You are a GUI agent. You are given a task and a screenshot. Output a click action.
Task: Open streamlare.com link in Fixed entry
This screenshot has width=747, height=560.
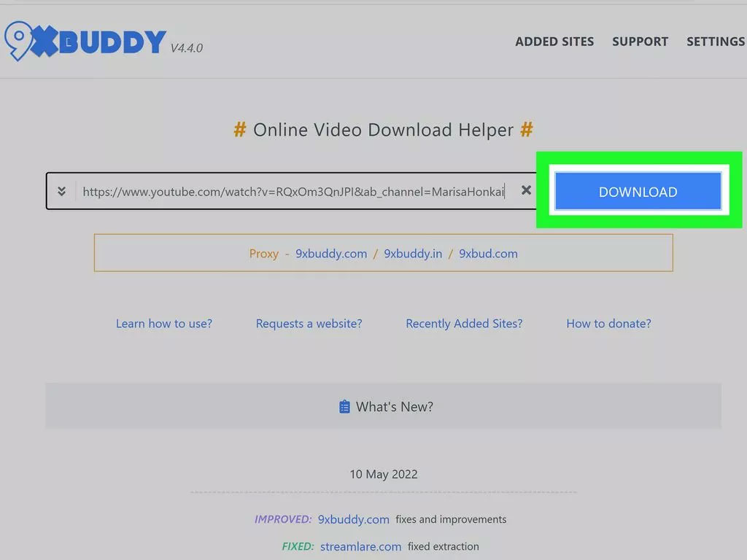360,547
